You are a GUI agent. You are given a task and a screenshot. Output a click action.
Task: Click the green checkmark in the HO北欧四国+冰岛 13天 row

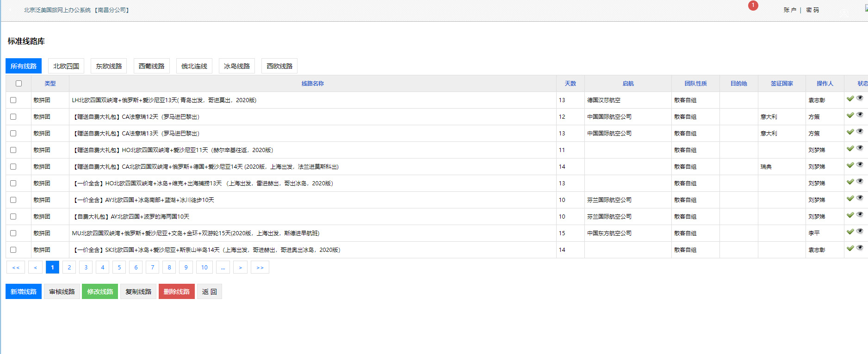pos(850,182)
